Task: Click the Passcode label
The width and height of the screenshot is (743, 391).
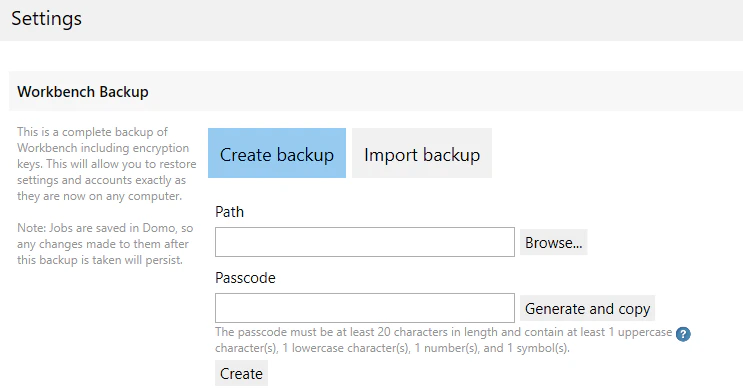Action: 245,277
